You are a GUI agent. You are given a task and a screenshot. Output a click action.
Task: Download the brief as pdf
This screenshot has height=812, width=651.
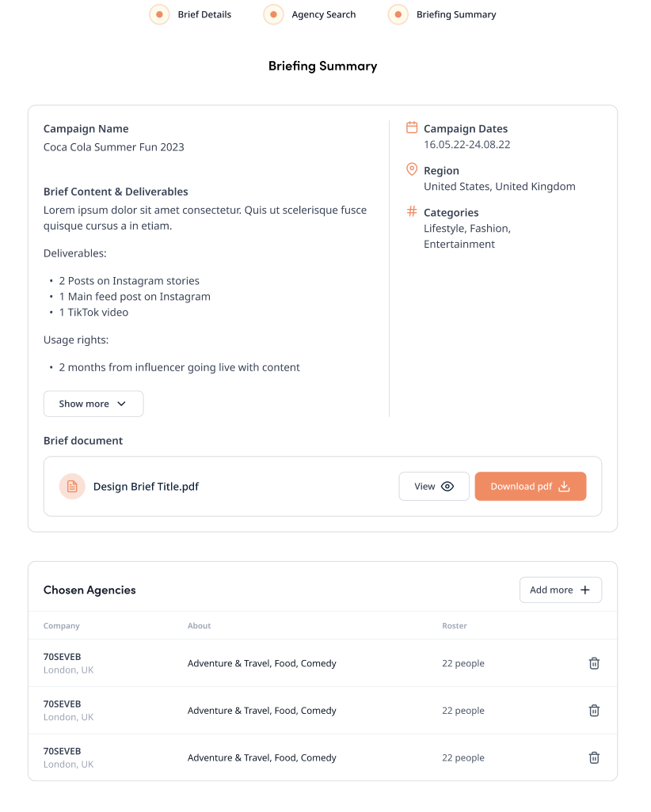click(x=530, y=486)
